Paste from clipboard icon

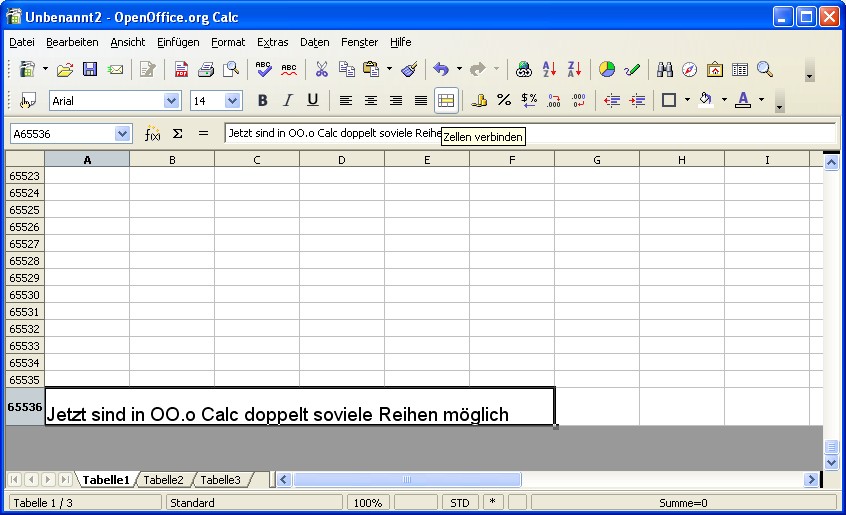(x=371, y=70)
